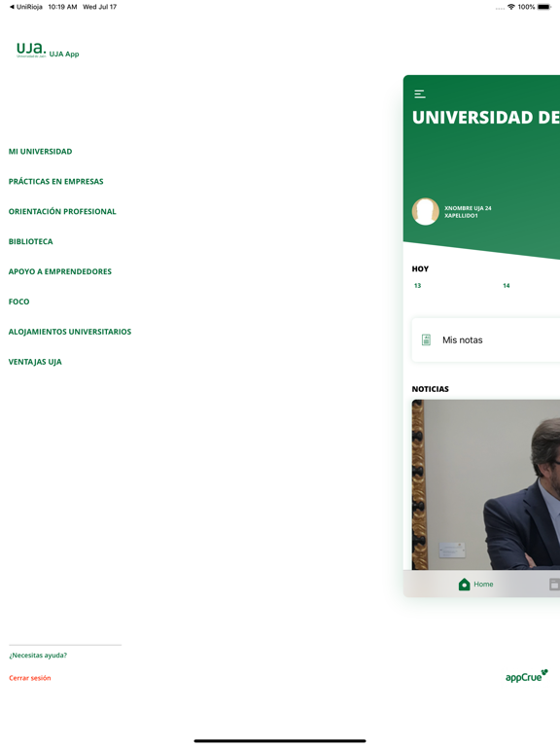Tap the Wi-Fi status icon
This screenshot has height=747, width=560.
pos(511,7)
